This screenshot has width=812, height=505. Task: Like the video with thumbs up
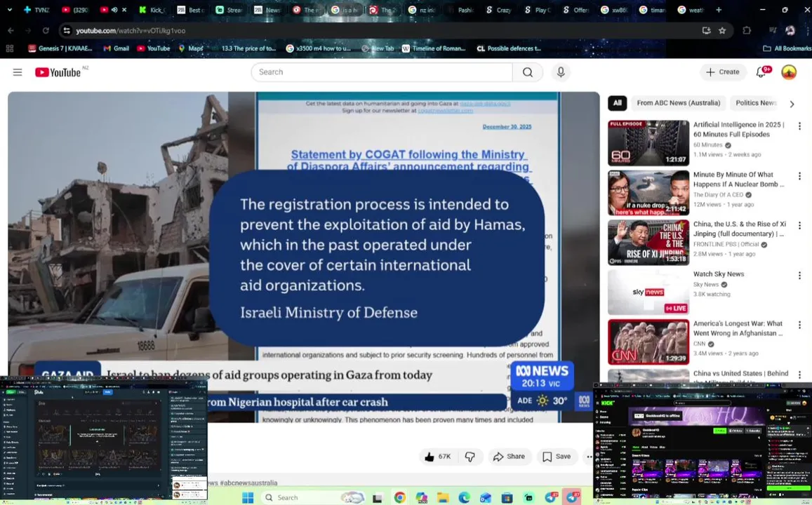tap(438, 457)
